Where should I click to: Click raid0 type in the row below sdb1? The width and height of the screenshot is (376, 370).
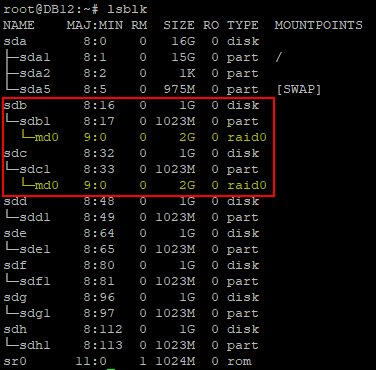tap(247, 137)
